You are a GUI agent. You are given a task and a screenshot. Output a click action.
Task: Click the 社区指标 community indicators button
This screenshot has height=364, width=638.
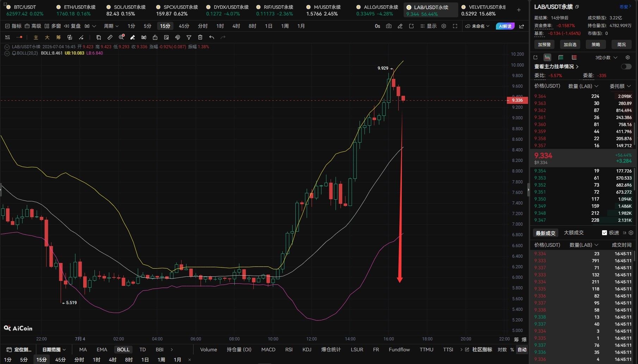pos(478,350)
